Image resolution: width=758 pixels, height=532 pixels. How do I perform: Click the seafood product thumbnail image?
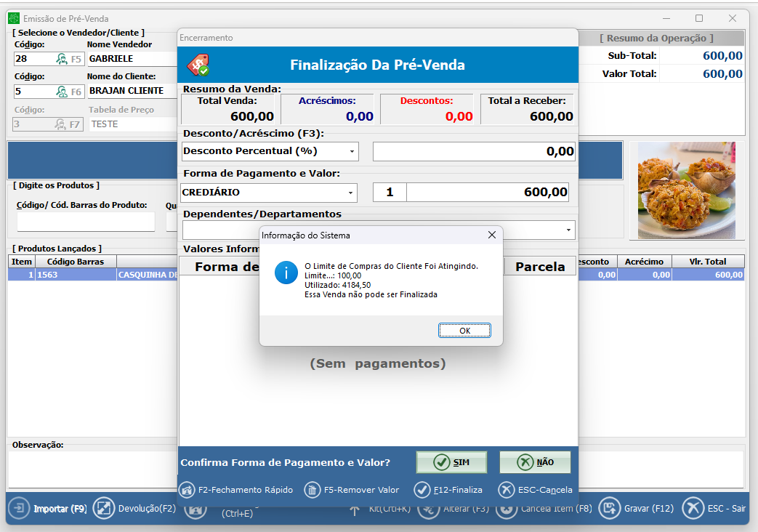pyautogui.click(x=686, y=190)
